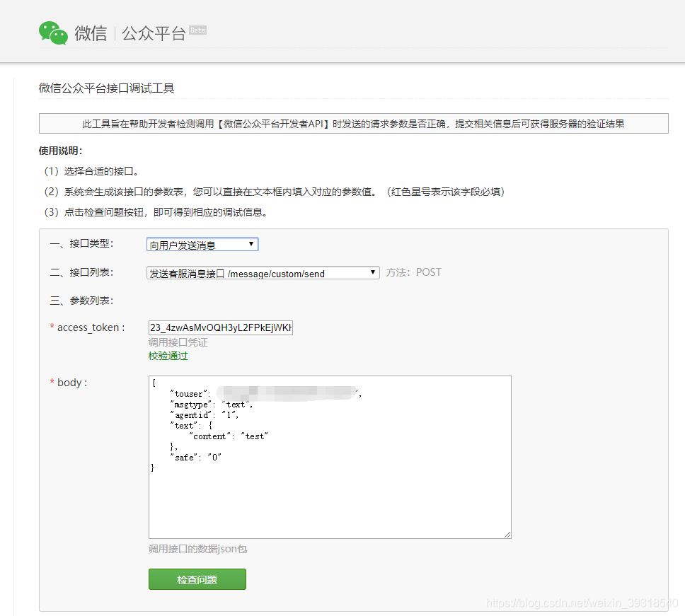Click the * access_token field label
685x616 pixels.
[87, 327]
